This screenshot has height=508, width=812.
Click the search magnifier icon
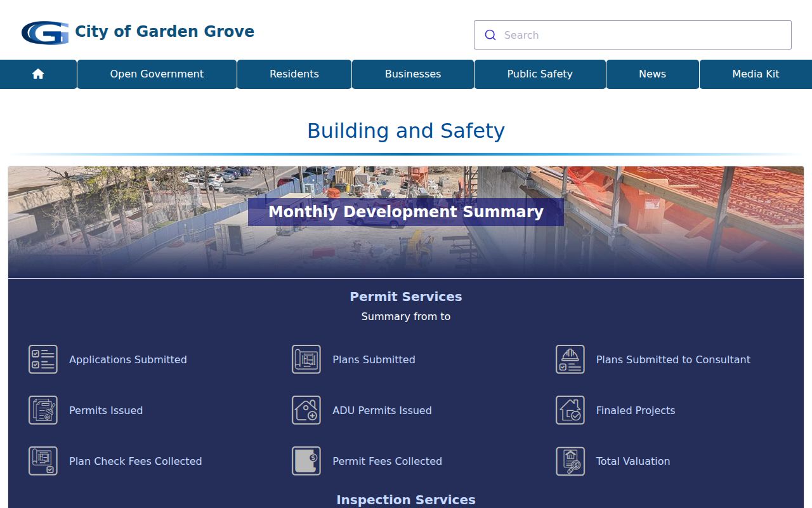click(490, 35)
